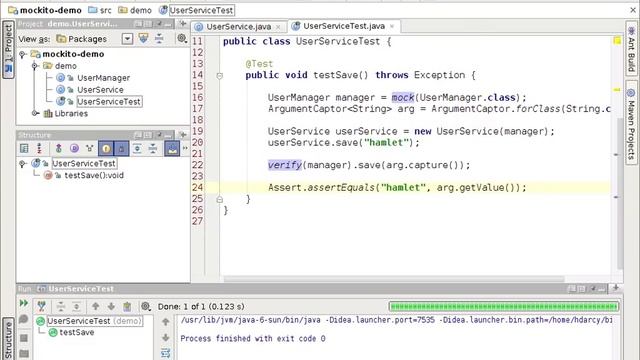
Task: Collapse the mockito-demo tree node
Action: [23, 54]
